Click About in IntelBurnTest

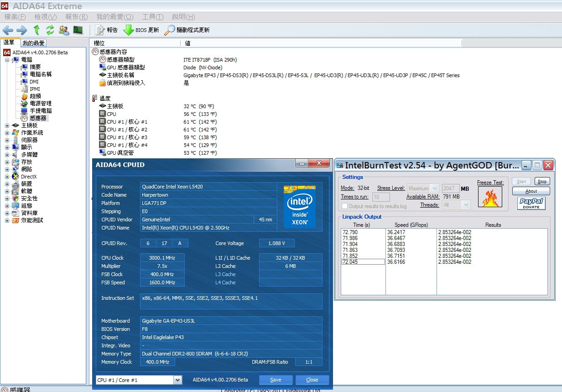(x=531, y=191)
